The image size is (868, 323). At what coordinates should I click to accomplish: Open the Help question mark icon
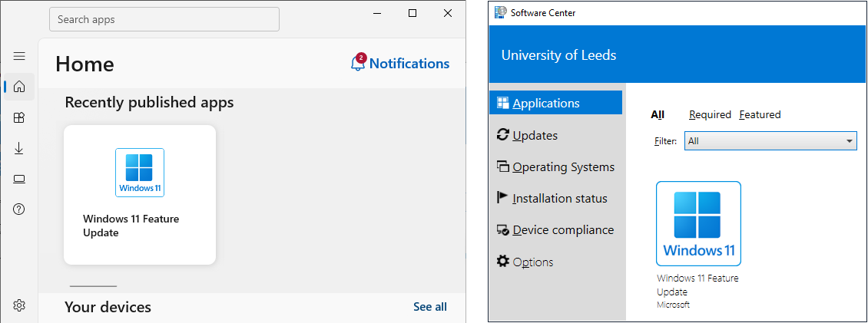coord(19,209)
